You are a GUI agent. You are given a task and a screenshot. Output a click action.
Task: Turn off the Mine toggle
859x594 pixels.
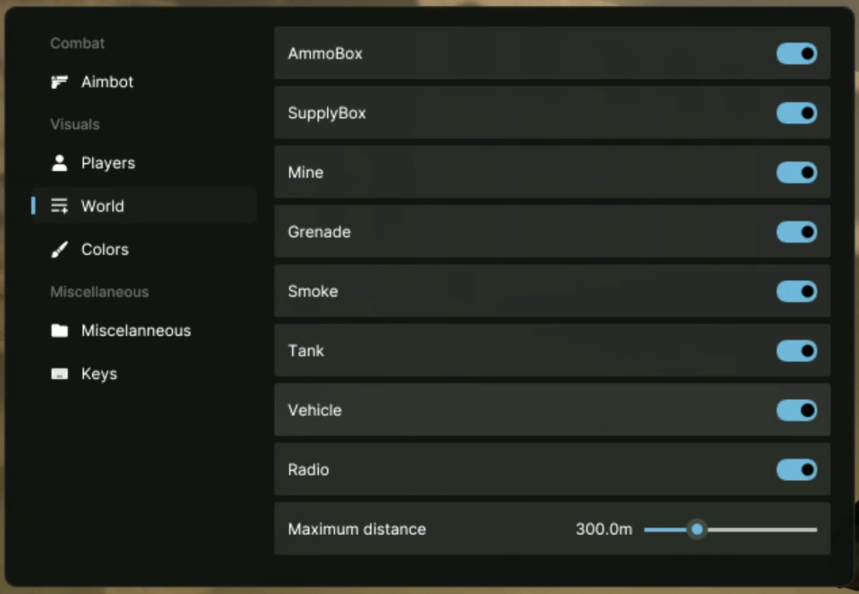pos(796,173)
